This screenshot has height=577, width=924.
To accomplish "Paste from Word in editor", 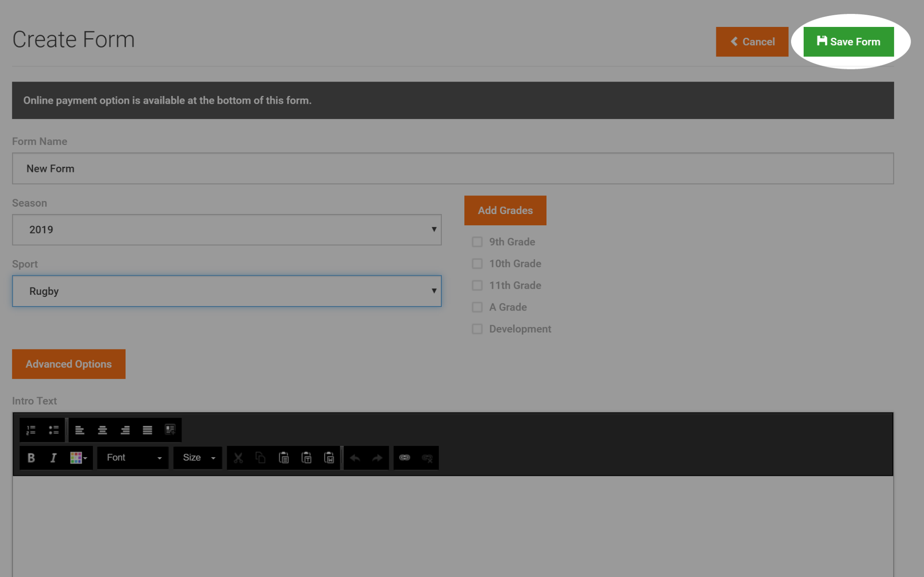I will point(329,458).
